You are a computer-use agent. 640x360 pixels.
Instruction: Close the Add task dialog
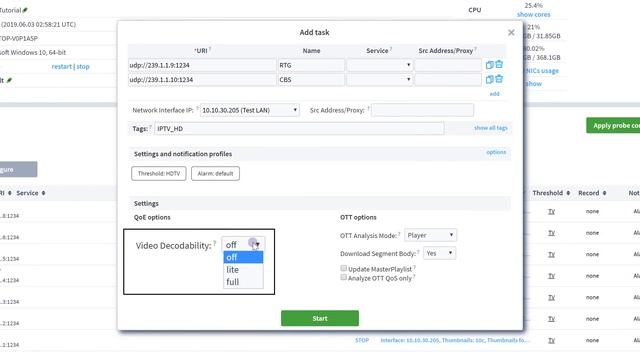tap(511, 33)
